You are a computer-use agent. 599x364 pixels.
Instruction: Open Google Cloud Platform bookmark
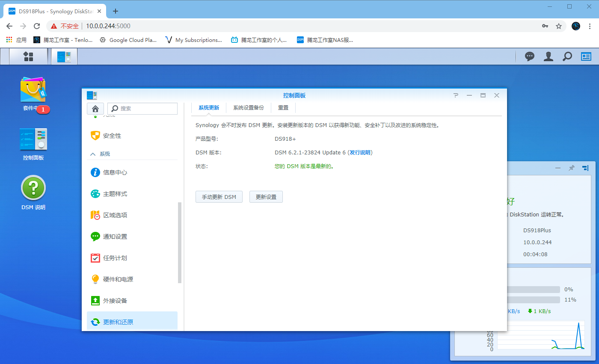click(x=128, y=40)
